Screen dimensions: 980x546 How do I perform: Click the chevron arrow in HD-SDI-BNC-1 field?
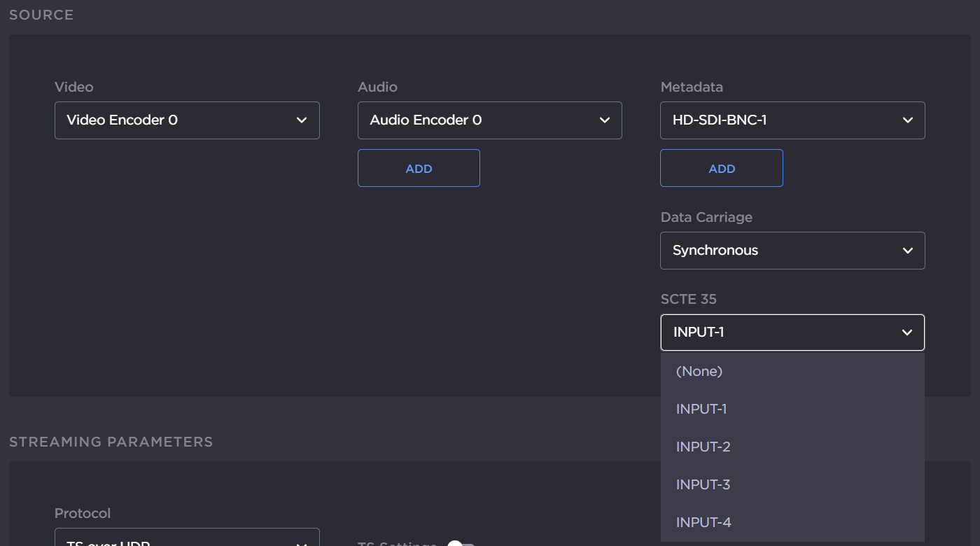pos(908,120)
